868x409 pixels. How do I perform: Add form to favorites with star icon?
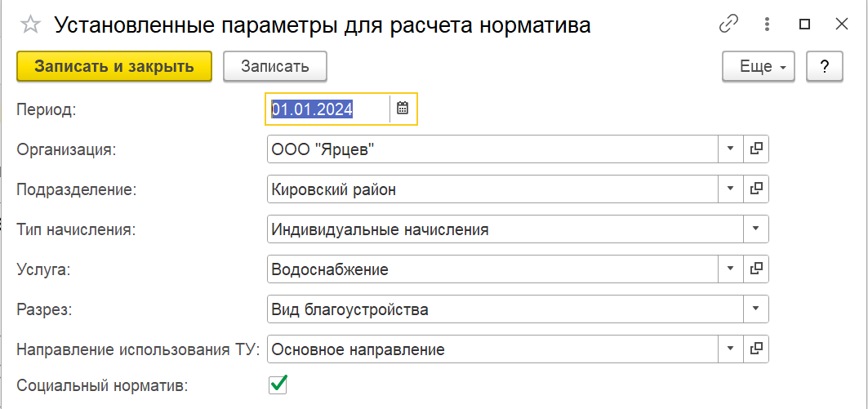pyautogui.click(x=30, y=25)
